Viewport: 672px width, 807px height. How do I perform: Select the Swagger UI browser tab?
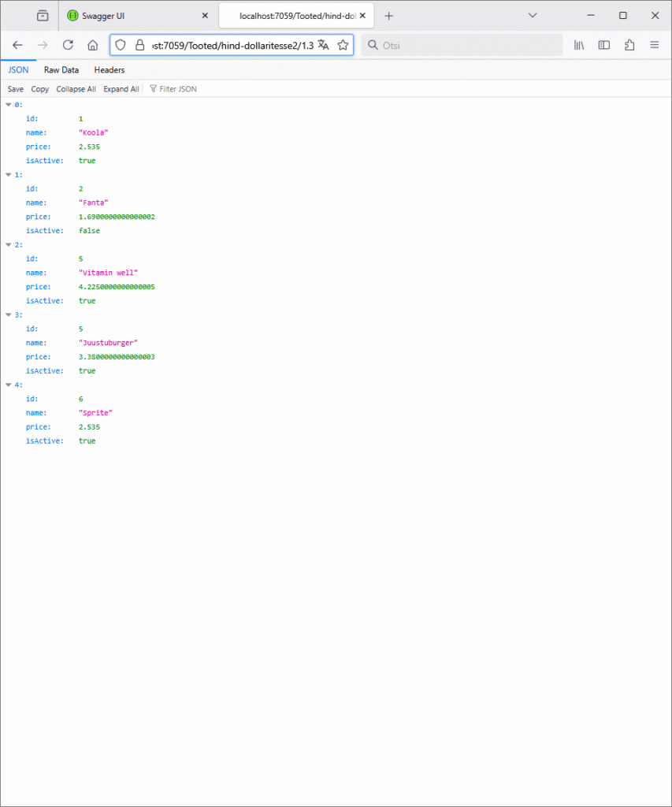(x=134, y=16)
